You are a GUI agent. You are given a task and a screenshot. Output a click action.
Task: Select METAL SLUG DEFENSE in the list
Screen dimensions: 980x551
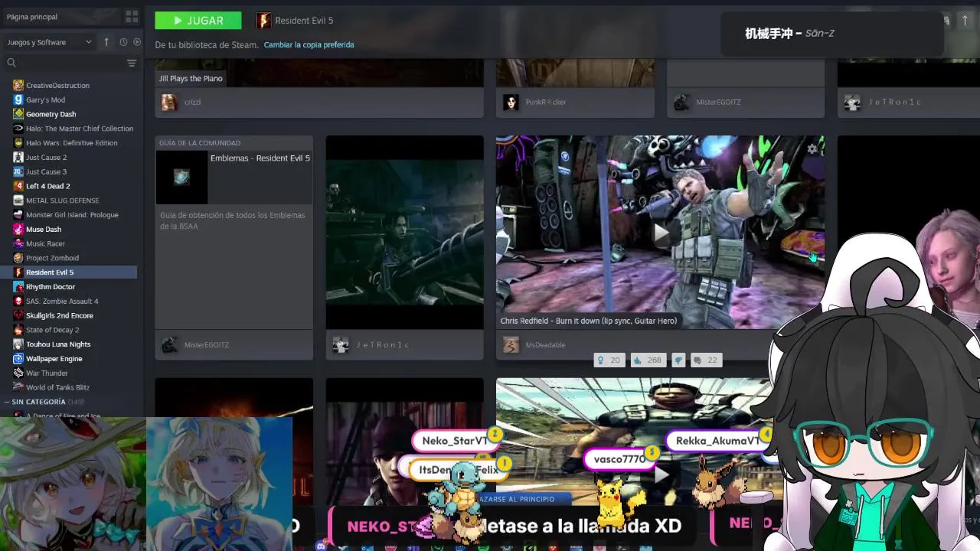point(63,201)
